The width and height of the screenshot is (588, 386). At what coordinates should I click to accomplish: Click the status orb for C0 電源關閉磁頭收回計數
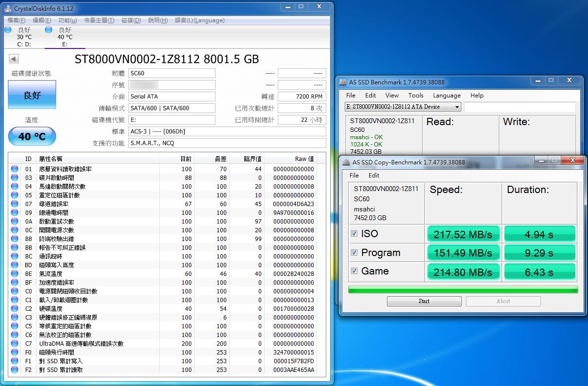pos(15,291)
